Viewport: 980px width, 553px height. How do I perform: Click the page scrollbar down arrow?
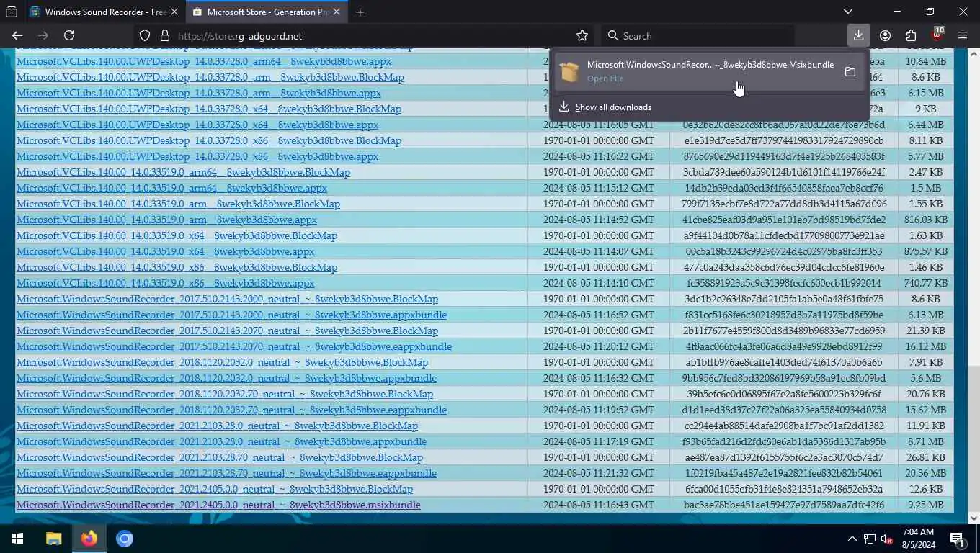click(974, 518)
